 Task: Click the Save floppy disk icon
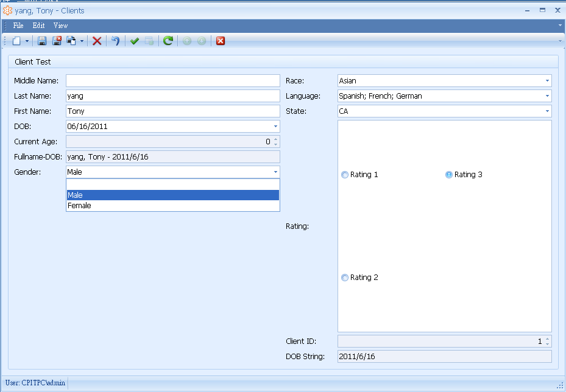click(42, 41)
